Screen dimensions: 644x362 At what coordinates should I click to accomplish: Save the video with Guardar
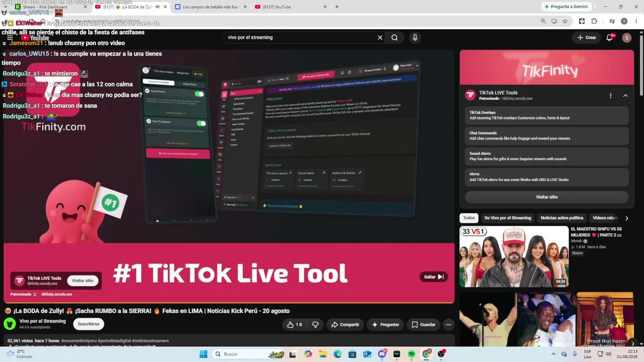click(x=423, y=325)
